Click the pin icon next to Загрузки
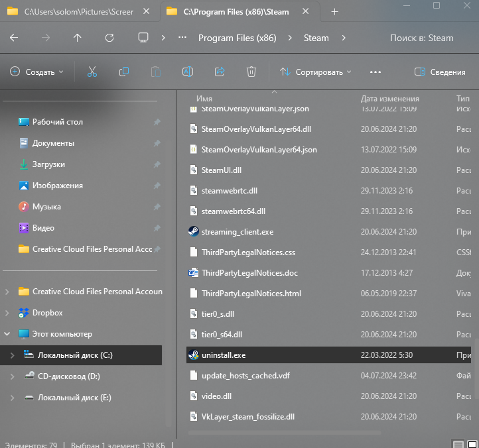479x448 pixels. [x=157, y=164]
